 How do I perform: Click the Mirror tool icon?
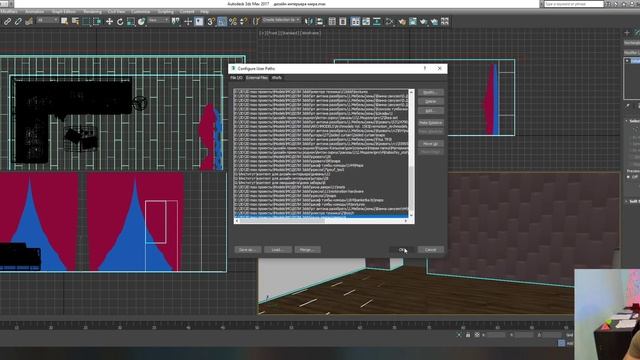[309, 22]
